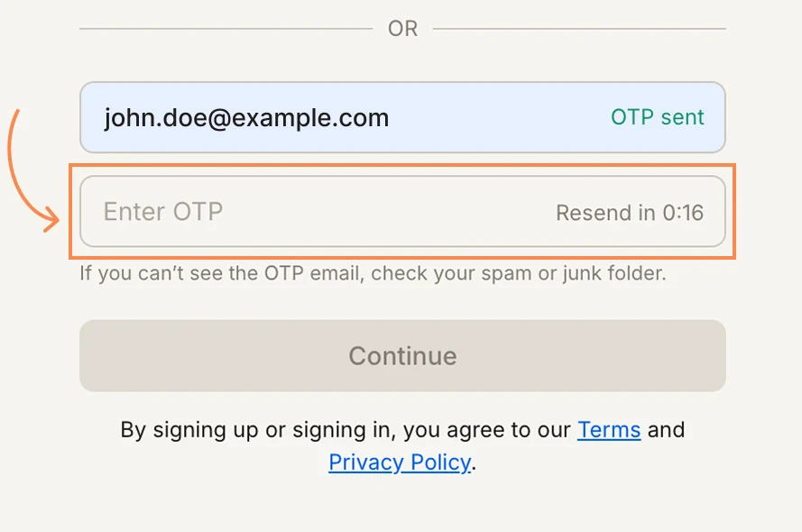Click the OR divider label

pos(402,28)
